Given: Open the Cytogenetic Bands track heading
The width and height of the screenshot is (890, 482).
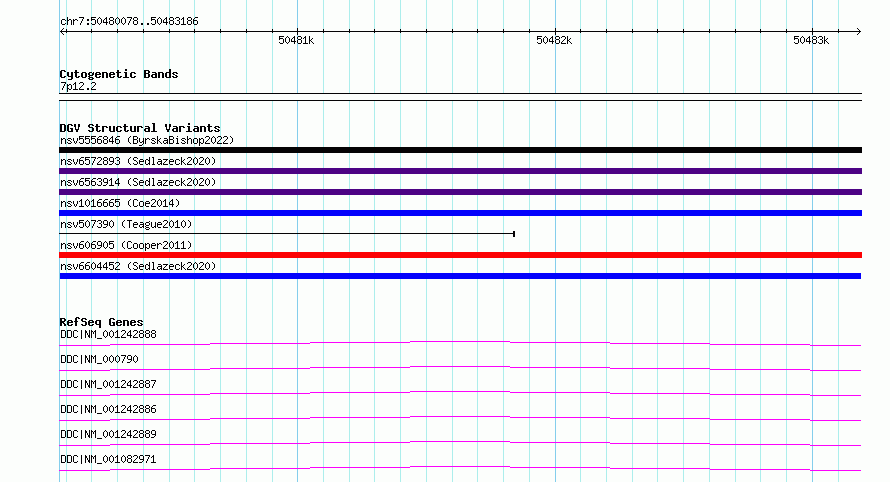Looking at the screenshot, I should 119,74.
